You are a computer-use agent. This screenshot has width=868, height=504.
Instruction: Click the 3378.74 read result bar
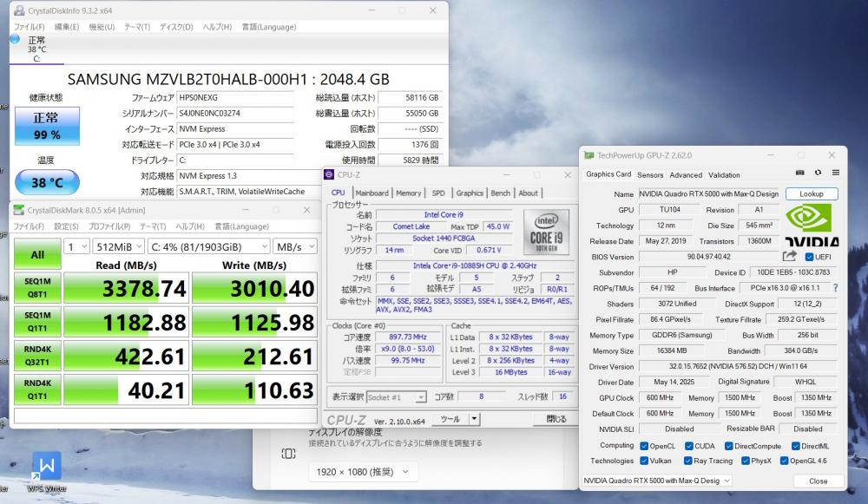point(126,288)
